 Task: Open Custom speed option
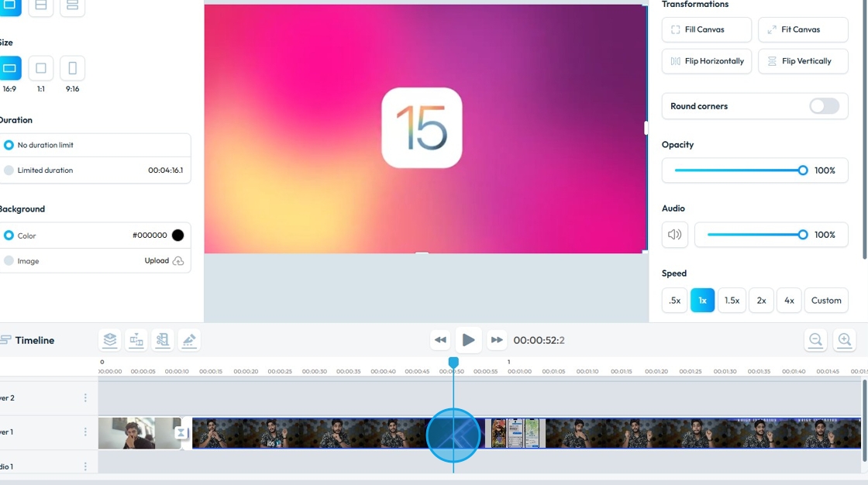(x=826, y=301)
